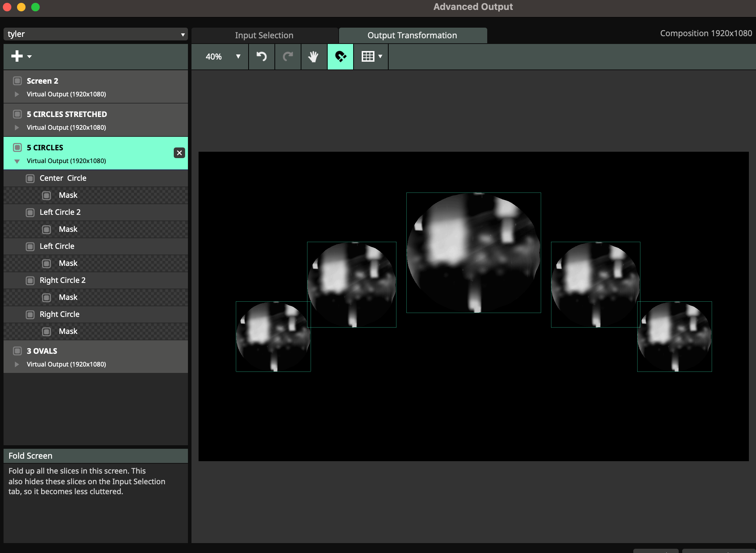This screenshot has height=553, width=756.
Task: Select the hand pan tool
Action: 313,56
